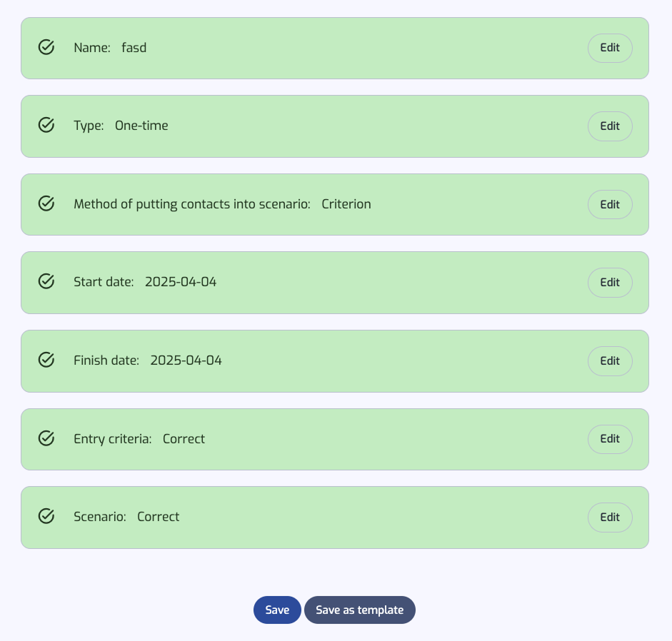Select the 2025-04-04 start date text
This screenshot has width=672, height=641.
pyautogui.click(x=181, y=282)
